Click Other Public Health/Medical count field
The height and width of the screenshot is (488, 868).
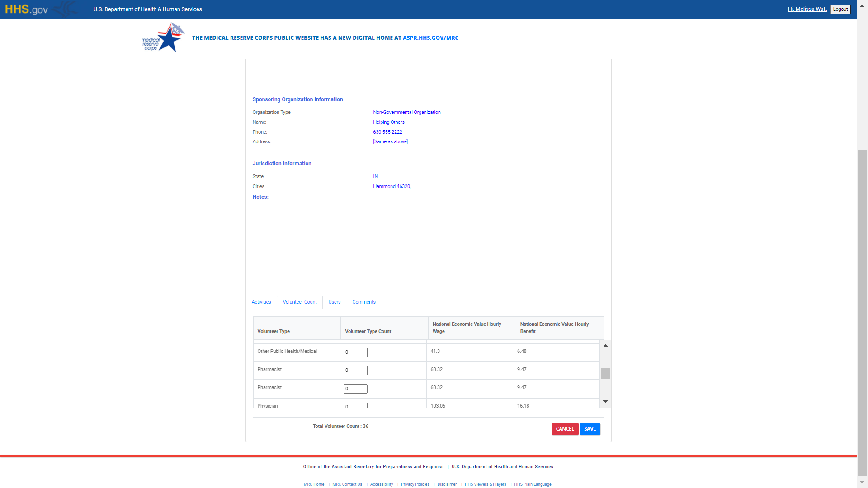pyautogui.click(x=356, y=352)
